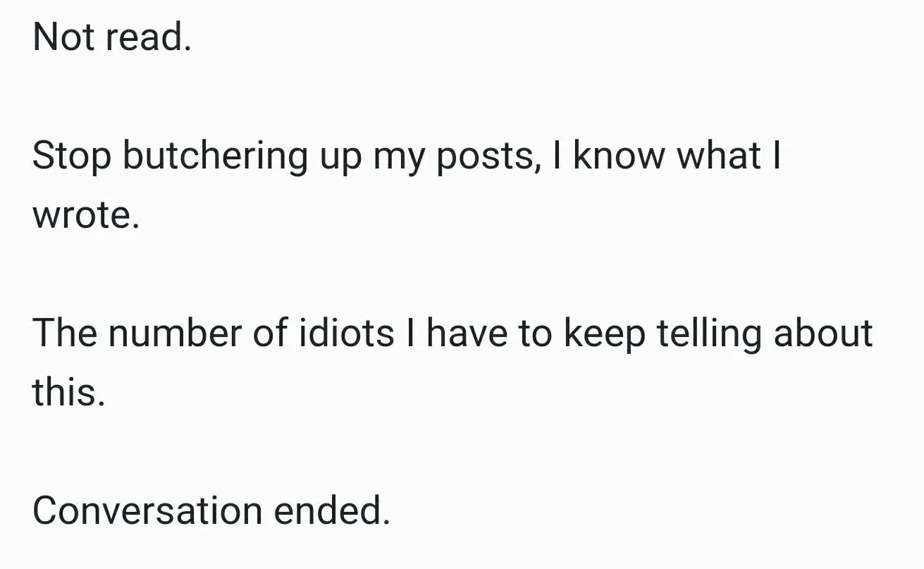Click the word "telling"

709,334
